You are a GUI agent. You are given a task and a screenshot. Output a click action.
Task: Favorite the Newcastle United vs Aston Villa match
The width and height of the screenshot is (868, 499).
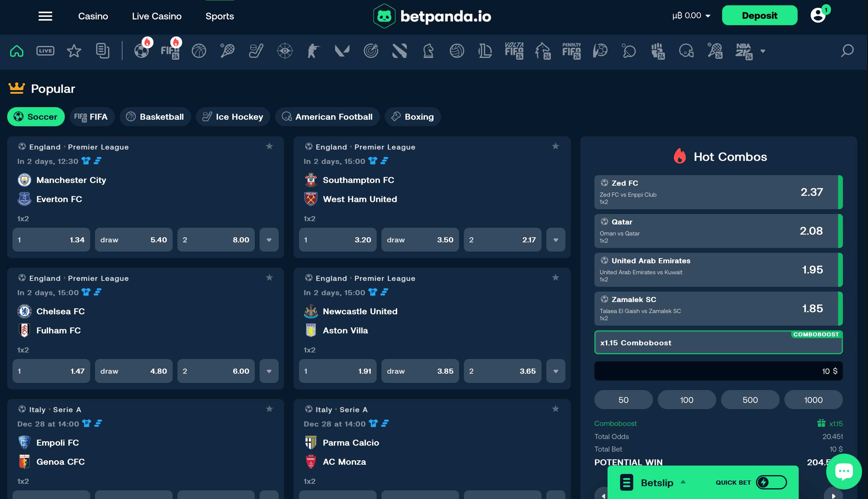[556, 278]
